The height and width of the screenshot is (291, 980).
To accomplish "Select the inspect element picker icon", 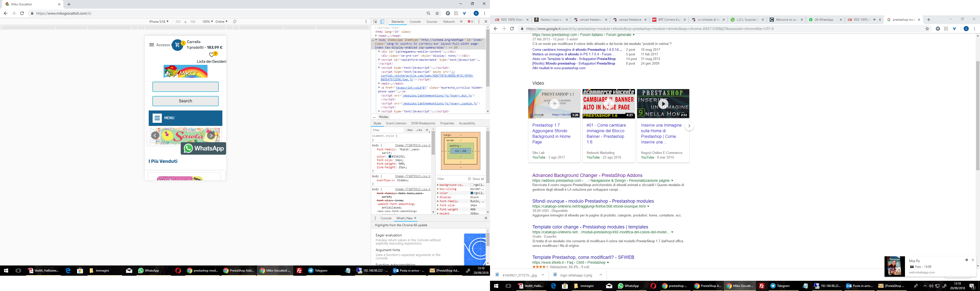I will click(375, 22).
